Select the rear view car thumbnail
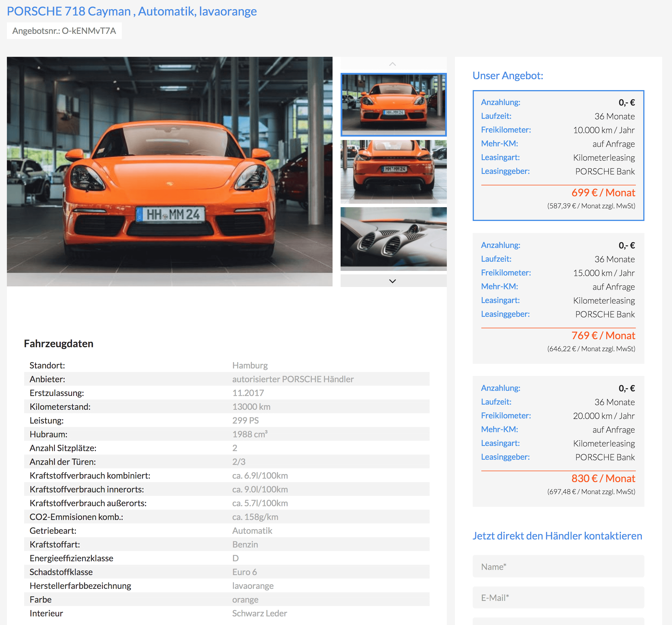The height and width of the screenshot is (625, 672). 393,172
